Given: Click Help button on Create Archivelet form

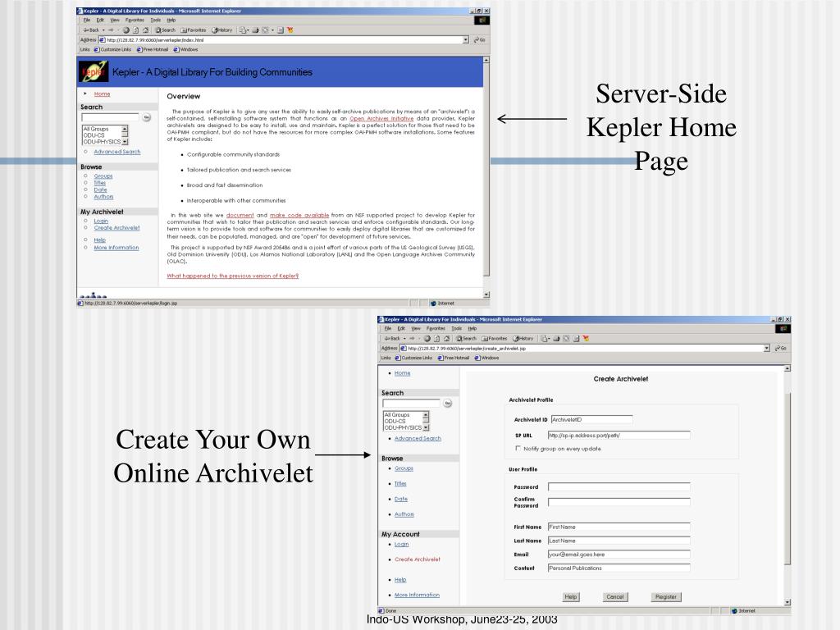Looking at the screenshot, I should click(x=571, y=597).
